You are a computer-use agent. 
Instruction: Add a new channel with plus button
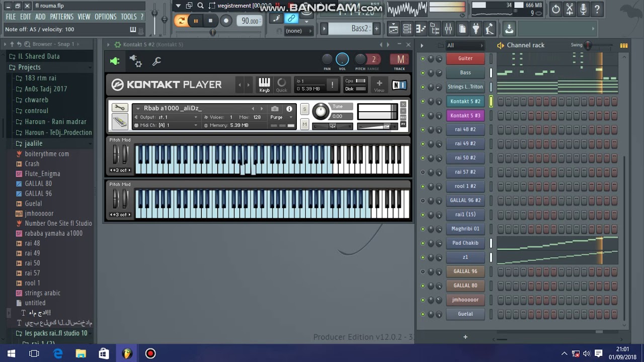point(465,337)
